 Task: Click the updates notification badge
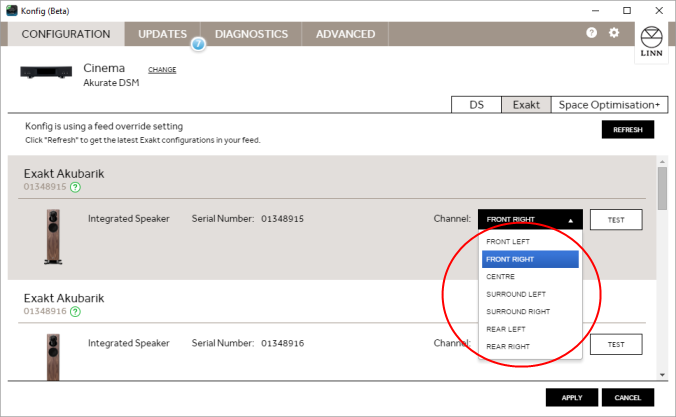[x=198, y=44]
